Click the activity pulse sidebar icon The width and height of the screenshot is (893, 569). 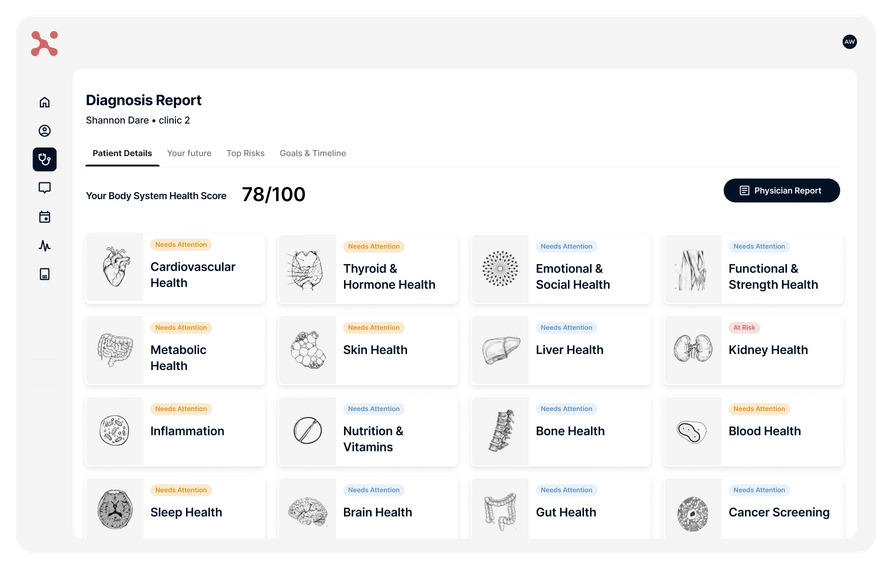44,245
